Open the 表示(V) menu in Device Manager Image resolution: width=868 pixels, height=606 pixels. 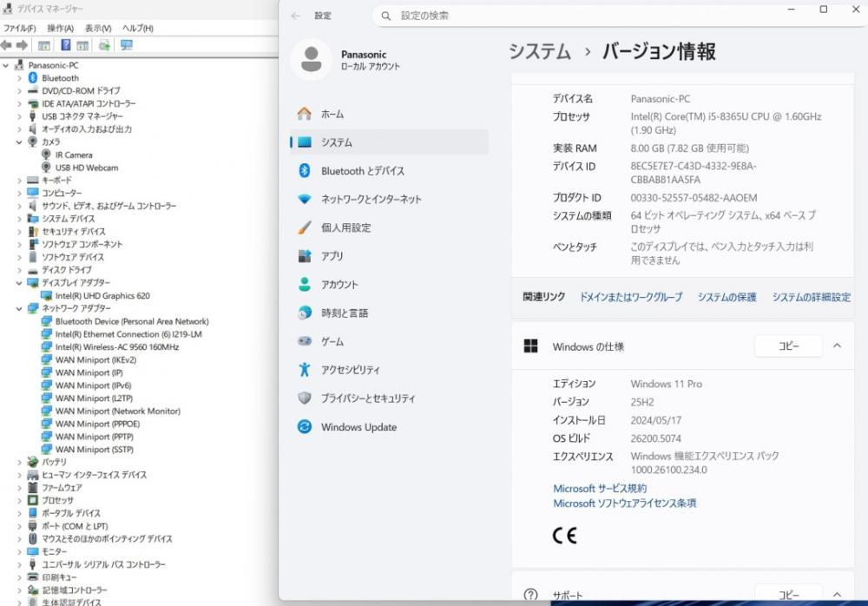[x=98, y=29]
